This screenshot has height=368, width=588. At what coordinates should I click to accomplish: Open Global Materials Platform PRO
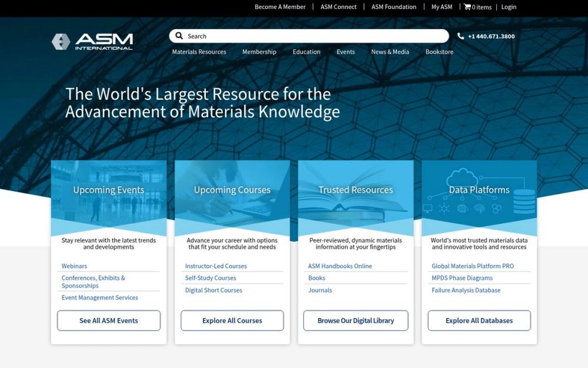pos(473,266)
